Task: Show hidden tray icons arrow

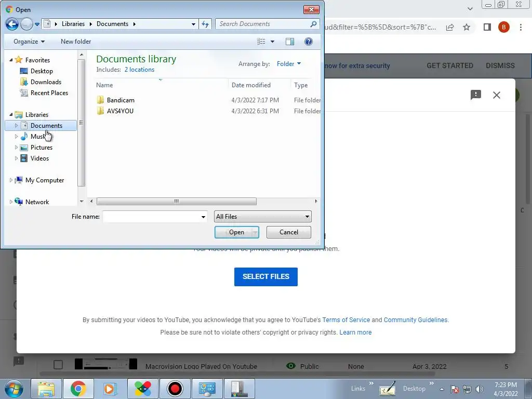Action: pyautogui.click(x=442, y=389)
